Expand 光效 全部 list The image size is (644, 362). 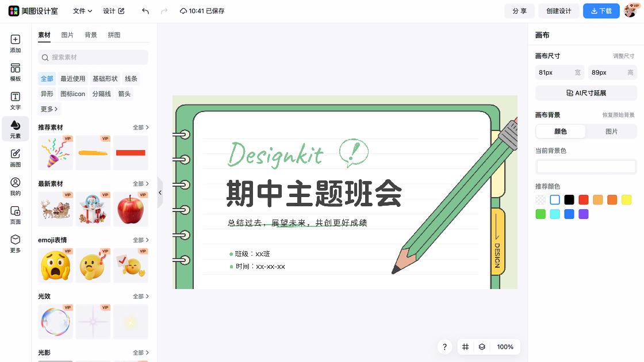(x=140, y=296)
